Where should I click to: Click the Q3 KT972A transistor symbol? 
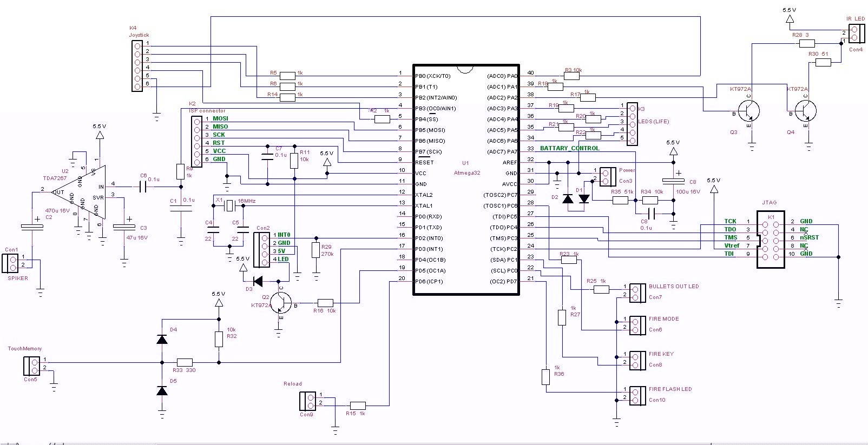pyautogui.click(x=749, y=112)
